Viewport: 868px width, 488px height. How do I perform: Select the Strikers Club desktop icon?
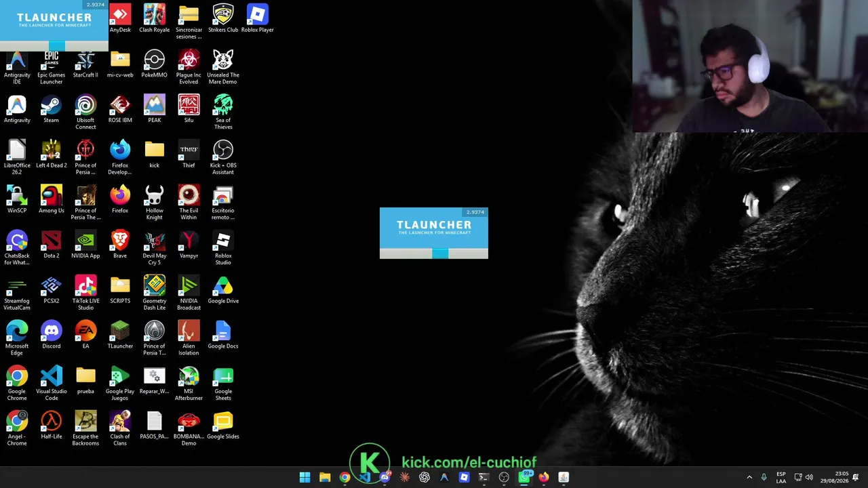223,19
